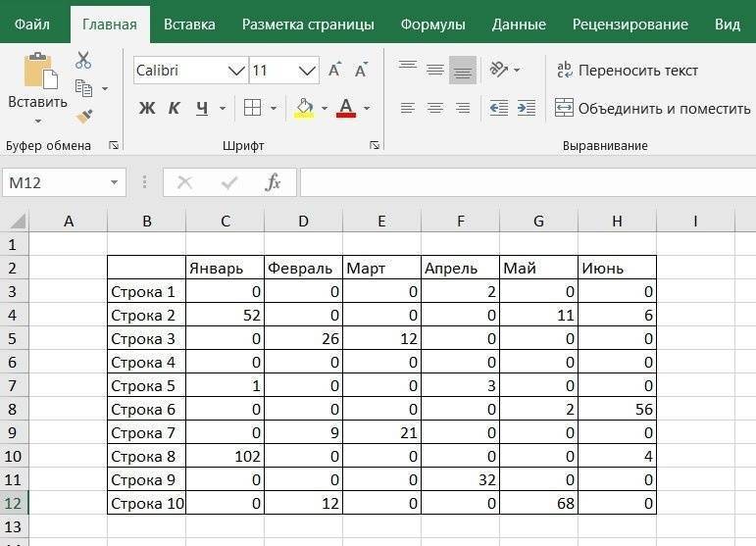
Task: Select column C header
Action: [x=226, y=222]
